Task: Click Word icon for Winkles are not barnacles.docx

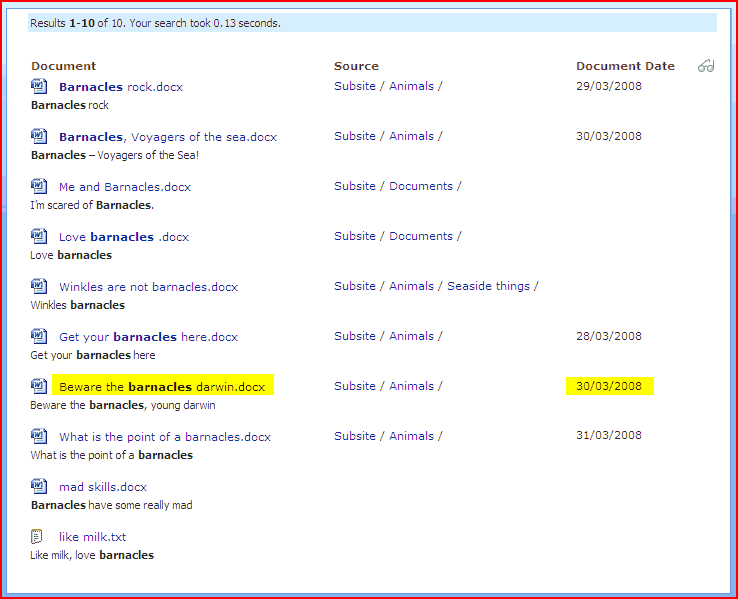Action: pyautogui.click(x=39, y=286)
